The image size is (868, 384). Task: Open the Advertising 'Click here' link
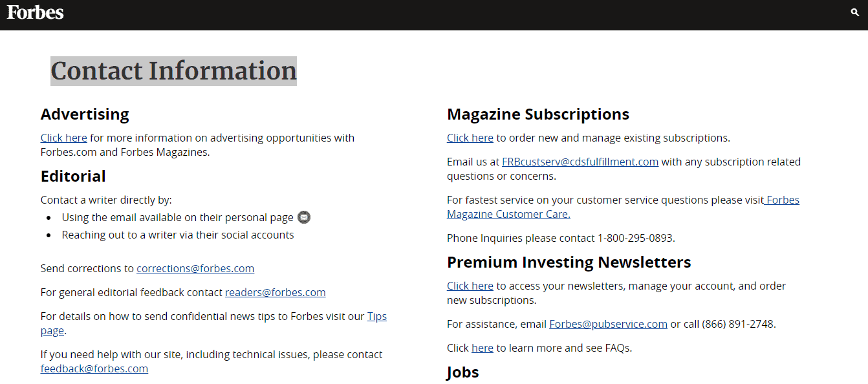64,138
